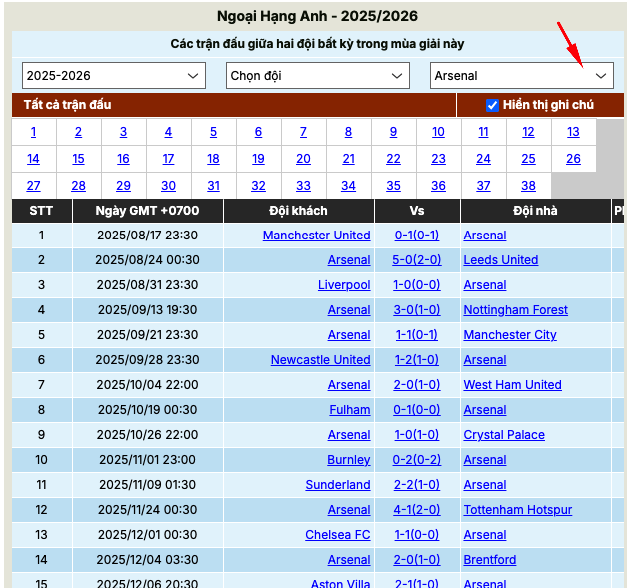This screenshot has height=588, width=627.
Task: Toggle the 'Hiển thị ghi chú' checkbox
Action: 492,105
